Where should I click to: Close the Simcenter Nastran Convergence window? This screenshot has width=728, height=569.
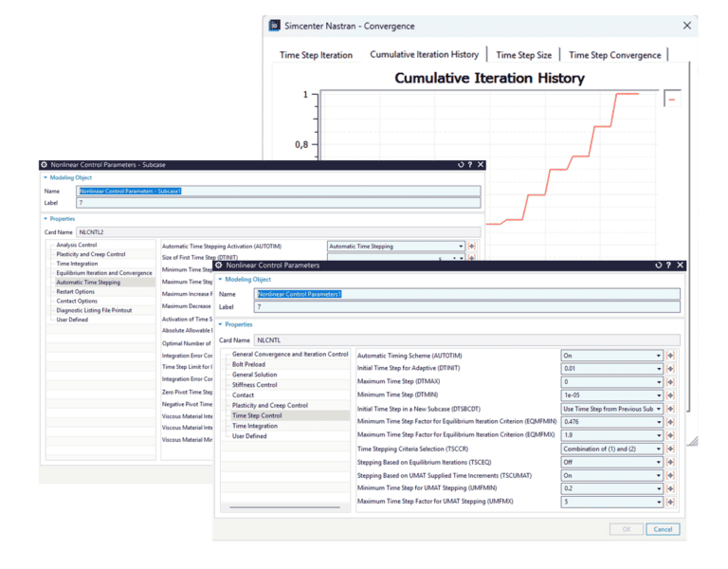click(686, 26)
